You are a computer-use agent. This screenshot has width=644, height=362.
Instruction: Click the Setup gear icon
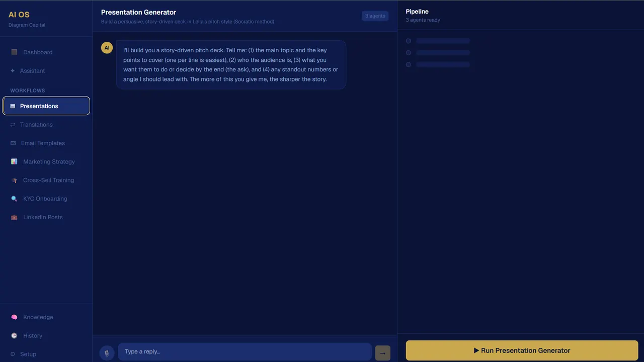[13, 354]
